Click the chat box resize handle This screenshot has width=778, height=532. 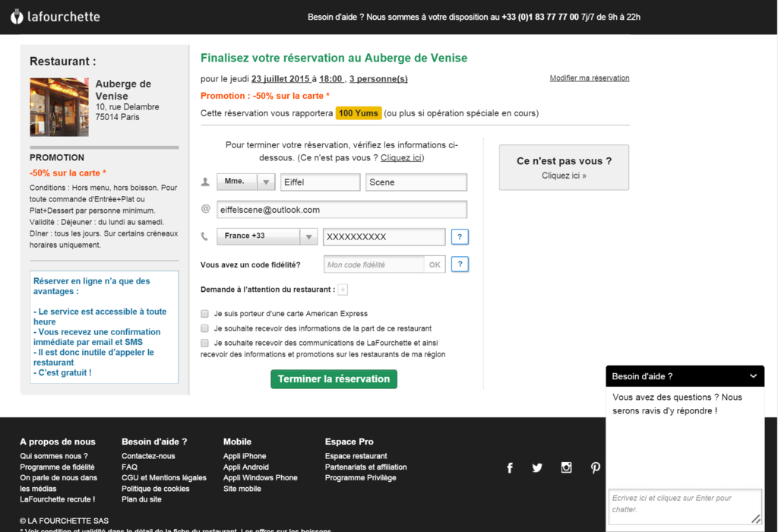click(x=756, y=519)
